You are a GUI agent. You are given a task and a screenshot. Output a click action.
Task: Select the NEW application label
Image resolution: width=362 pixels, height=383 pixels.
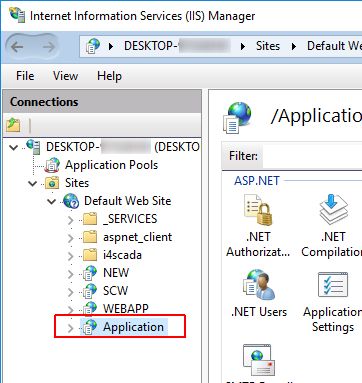tap(116, 273)
